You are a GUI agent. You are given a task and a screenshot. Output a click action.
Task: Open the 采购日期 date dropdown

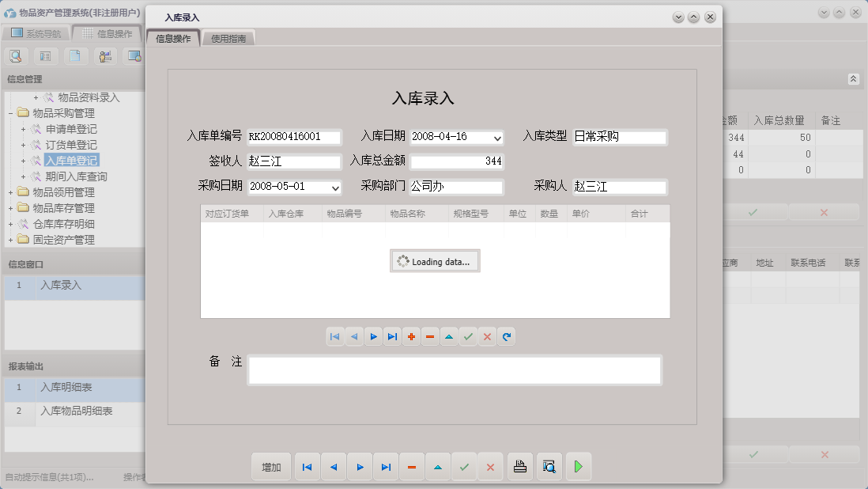click(x=334, y=188)
